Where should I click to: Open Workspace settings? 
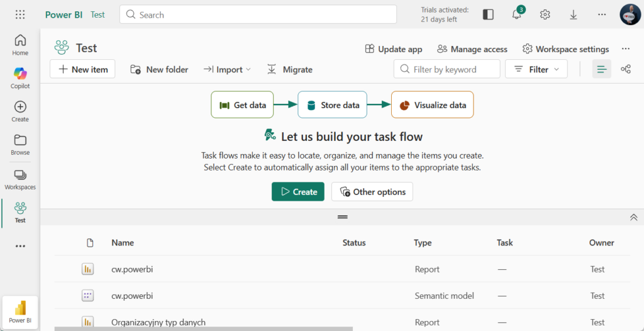pos(565,49)
